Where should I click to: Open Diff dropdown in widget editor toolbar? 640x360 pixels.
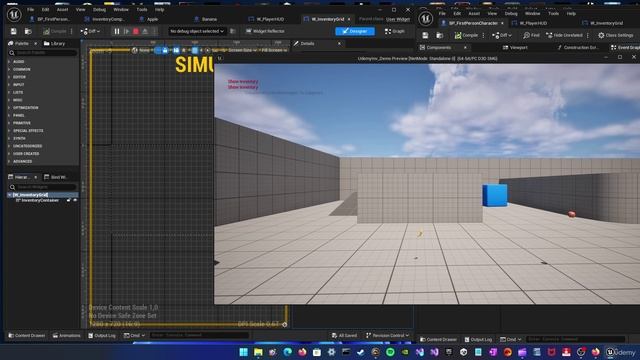point(90,31)
